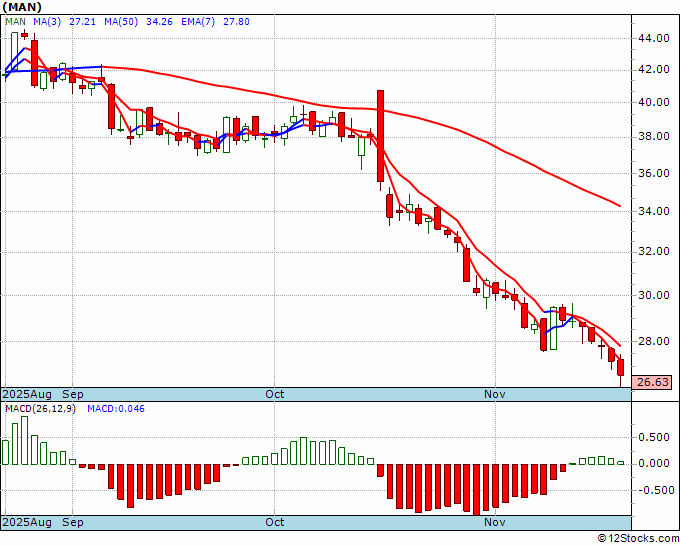Click the MAN legend label
This screenshot has width=680, height=546.
click(16, 22)
